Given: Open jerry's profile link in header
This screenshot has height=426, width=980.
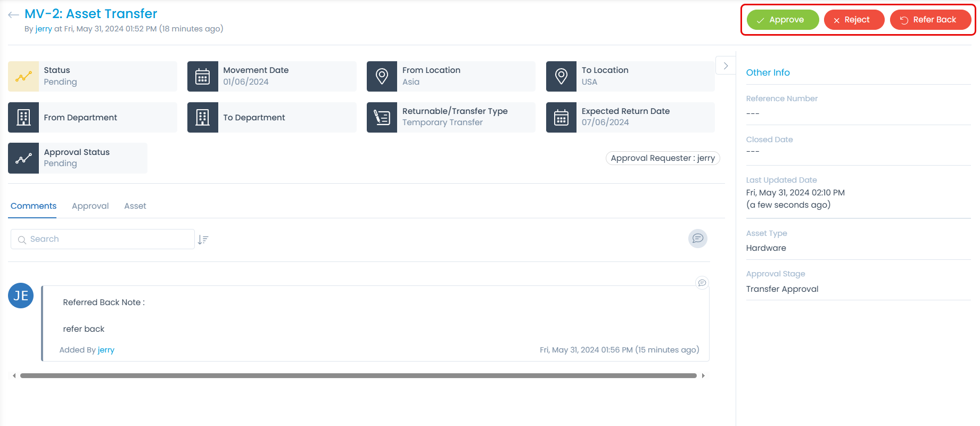Looking at the screenshot, I should 44,29.
